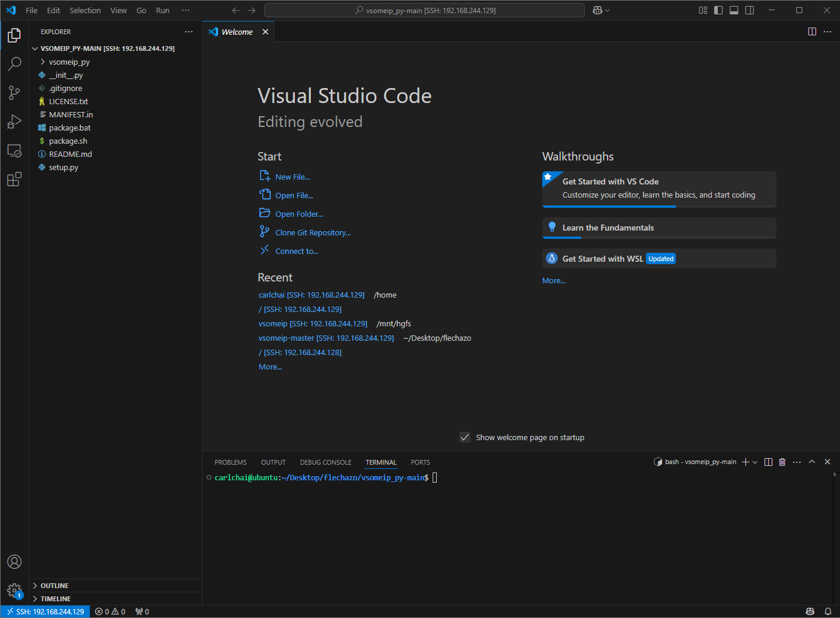840x618 pixels.
Task: Click forwarded ports status item
Action: 142,611
